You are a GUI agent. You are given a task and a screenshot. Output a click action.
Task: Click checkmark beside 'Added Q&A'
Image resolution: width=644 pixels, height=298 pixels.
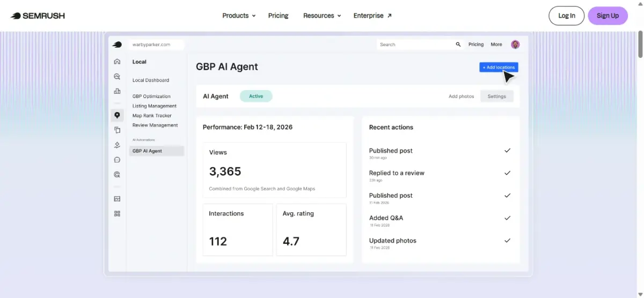[x=507, y=218]
